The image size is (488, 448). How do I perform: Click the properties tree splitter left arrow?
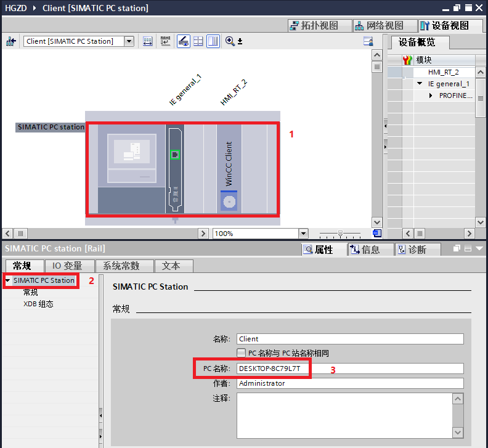coord(100,415)
